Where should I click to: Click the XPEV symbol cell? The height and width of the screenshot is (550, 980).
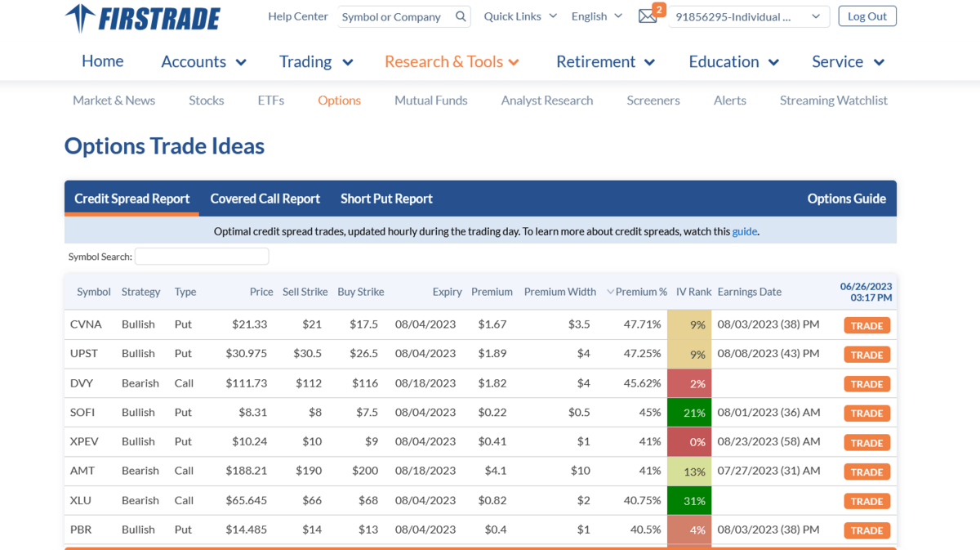(84, 441)
